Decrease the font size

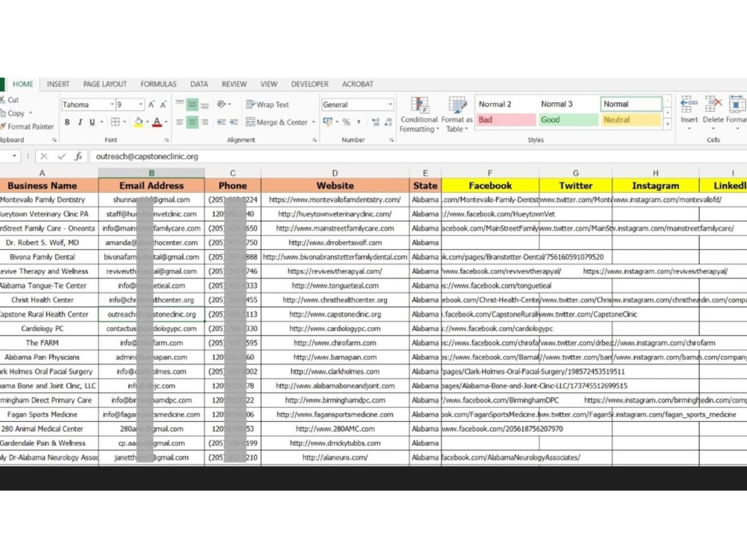coord(164,105)
